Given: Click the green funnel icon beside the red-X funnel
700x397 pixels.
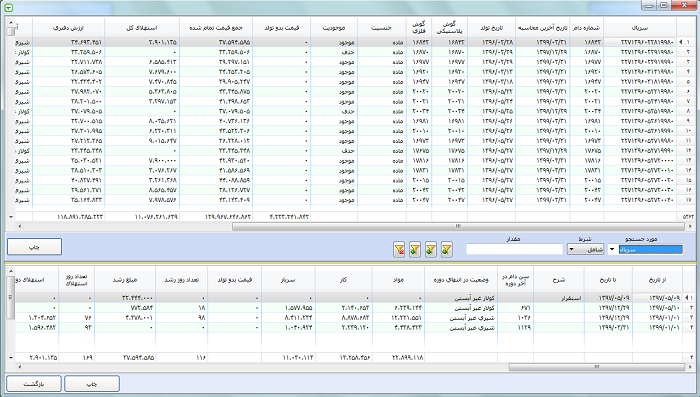Looking at the screenshot, I should (415, 249).
